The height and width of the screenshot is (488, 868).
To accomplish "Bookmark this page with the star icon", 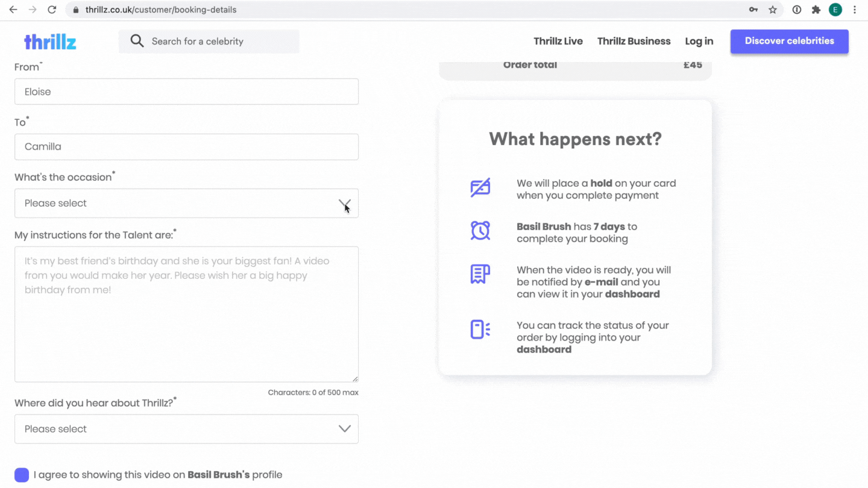I will coord(773,10).
